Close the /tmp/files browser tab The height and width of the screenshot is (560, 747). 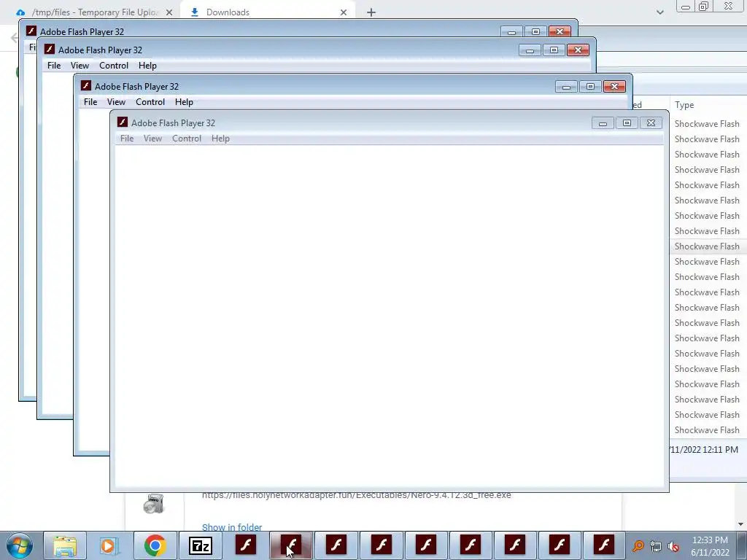(169, 12)
